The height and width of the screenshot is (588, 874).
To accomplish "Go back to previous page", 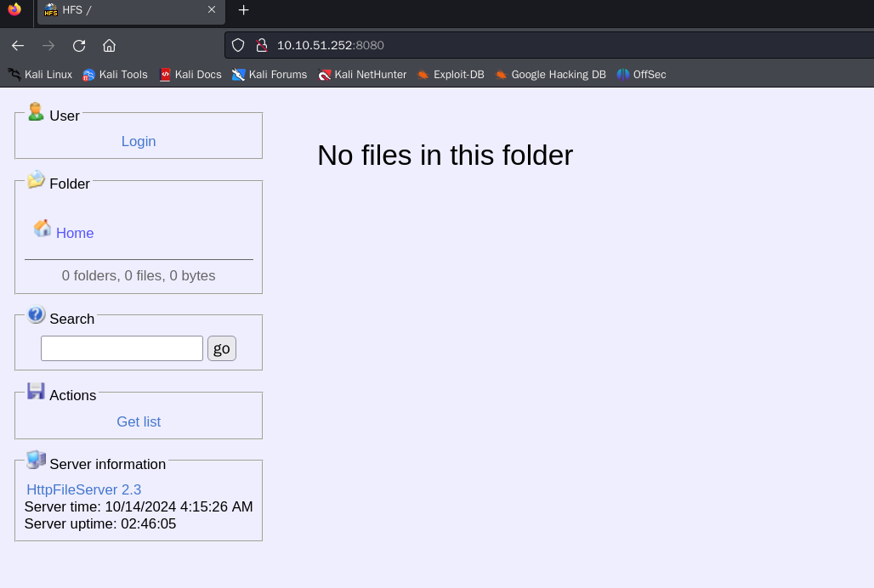I will click(x=18, y=46).
